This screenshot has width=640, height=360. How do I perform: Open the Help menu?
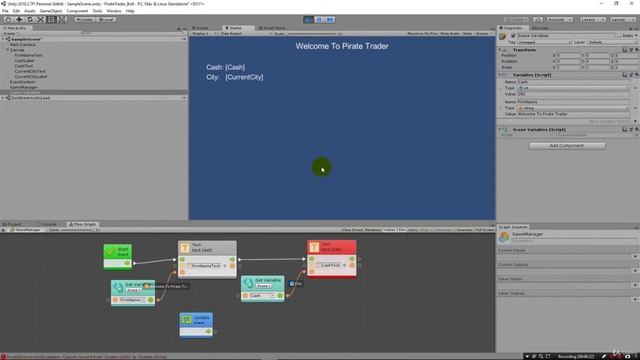coord(130,11)
